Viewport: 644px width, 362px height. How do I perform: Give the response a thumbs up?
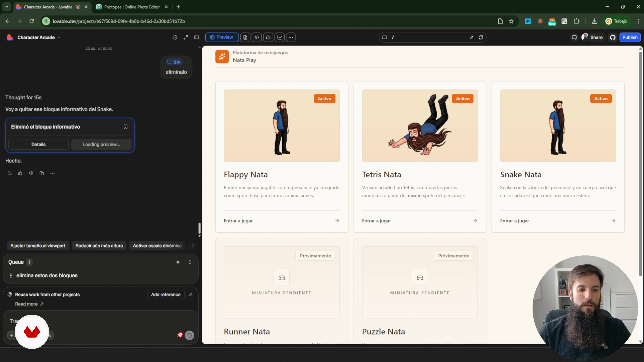[x=20, y=173]
